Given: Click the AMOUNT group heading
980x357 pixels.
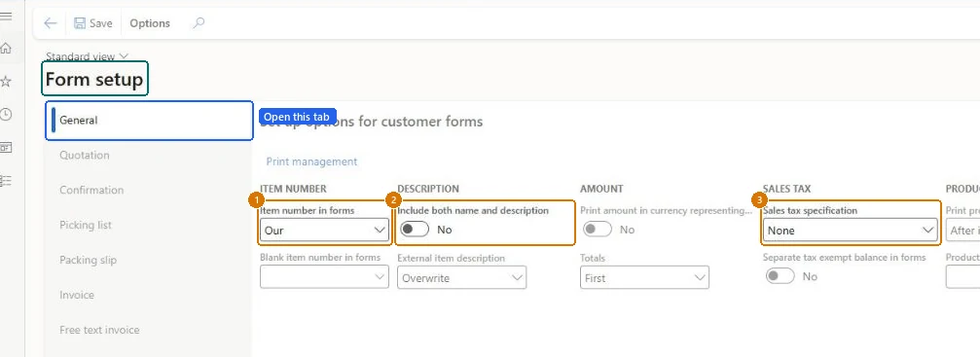Looking at the screenshot, I should (601, 189).
